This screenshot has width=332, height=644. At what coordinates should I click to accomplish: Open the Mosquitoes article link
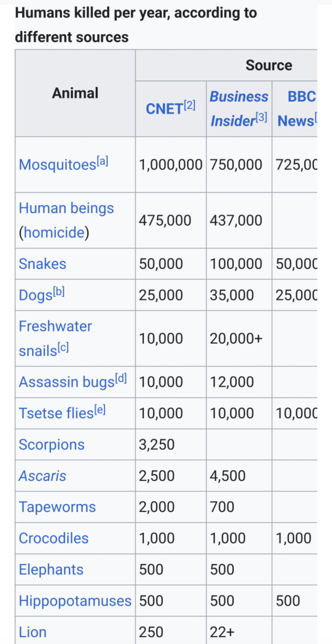pos(57,165)
